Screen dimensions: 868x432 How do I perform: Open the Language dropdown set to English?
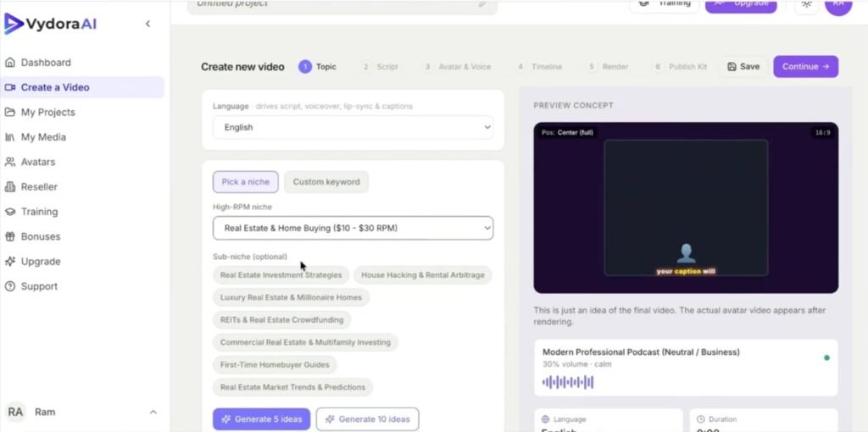[353, 127]
